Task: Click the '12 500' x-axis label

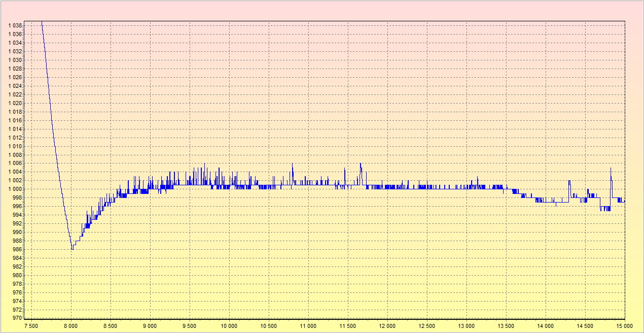Action: tap(427, 325)
